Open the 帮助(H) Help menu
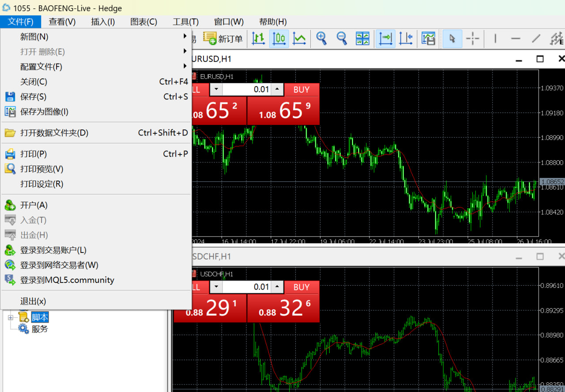Viewport: 565px width, 392px height. pos(273,22)
